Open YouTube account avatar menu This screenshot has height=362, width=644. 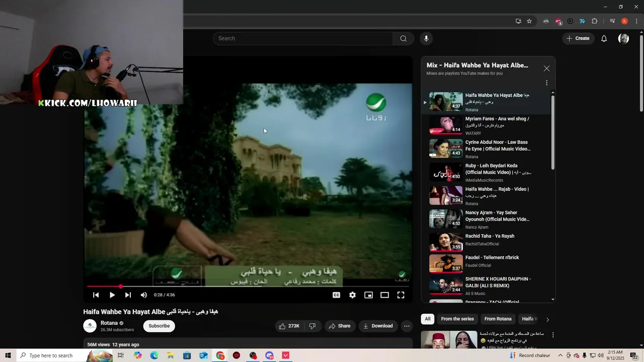(623, 39)
